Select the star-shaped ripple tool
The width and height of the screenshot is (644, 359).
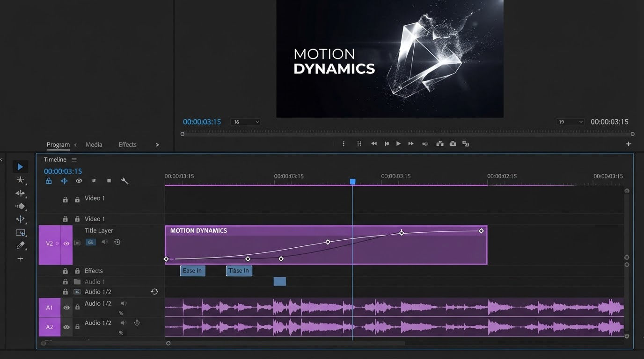[20, 180]
